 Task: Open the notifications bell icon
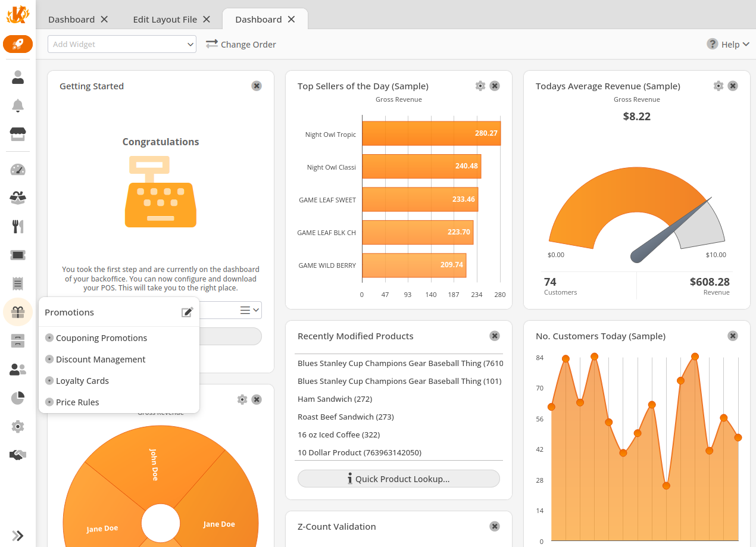[x=18, y=106]
